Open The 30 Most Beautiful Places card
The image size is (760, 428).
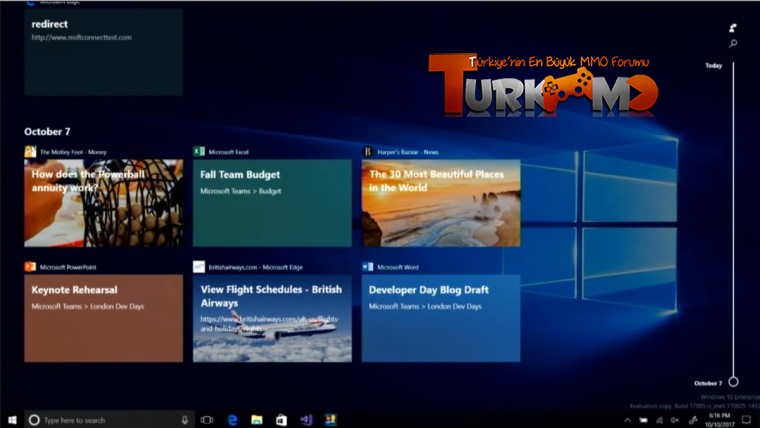[441, 203]
